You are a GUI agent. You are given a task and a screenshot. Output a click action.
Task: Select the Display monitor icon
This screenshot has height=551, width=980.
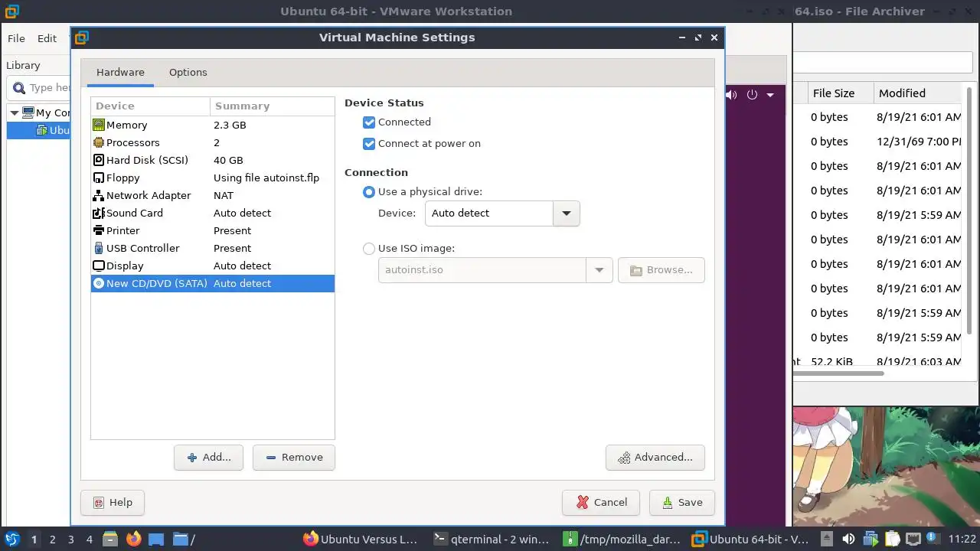98,266
